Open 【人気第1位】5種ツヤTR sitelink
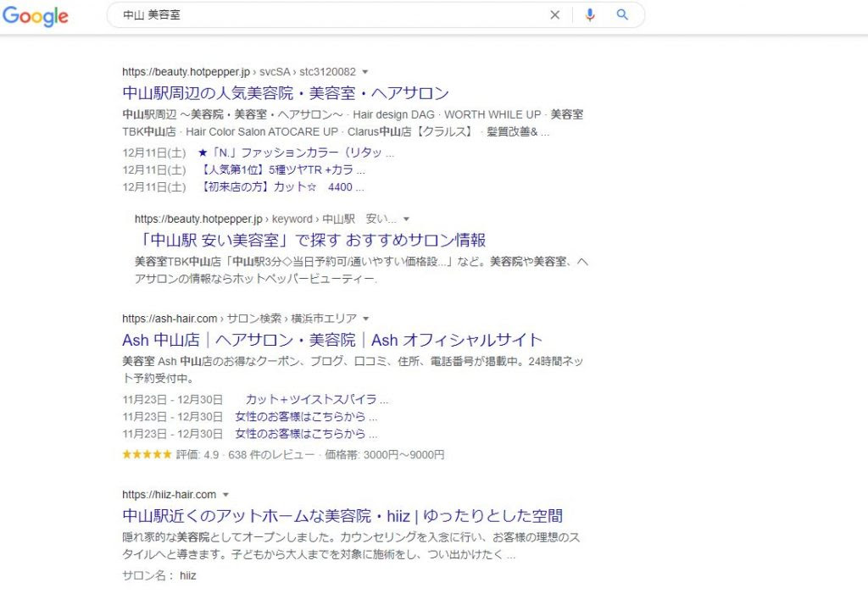This screenshot has height=605, width=868. [x=281, y=170]
